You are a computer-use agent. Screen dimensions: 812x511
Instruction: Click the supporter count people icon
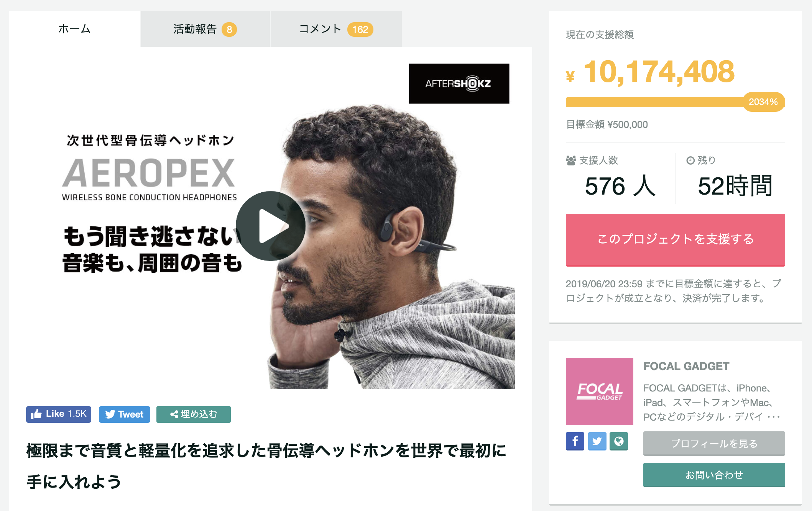571,160
